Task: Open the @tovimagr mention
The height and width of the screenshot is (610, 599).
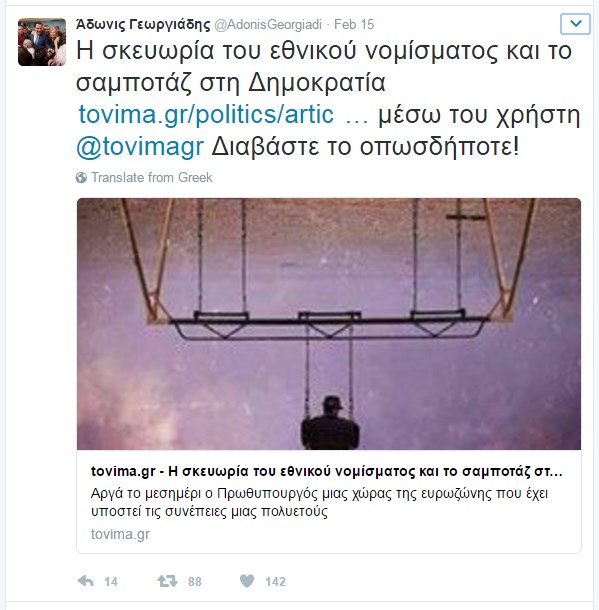Action: pos(140,147)
